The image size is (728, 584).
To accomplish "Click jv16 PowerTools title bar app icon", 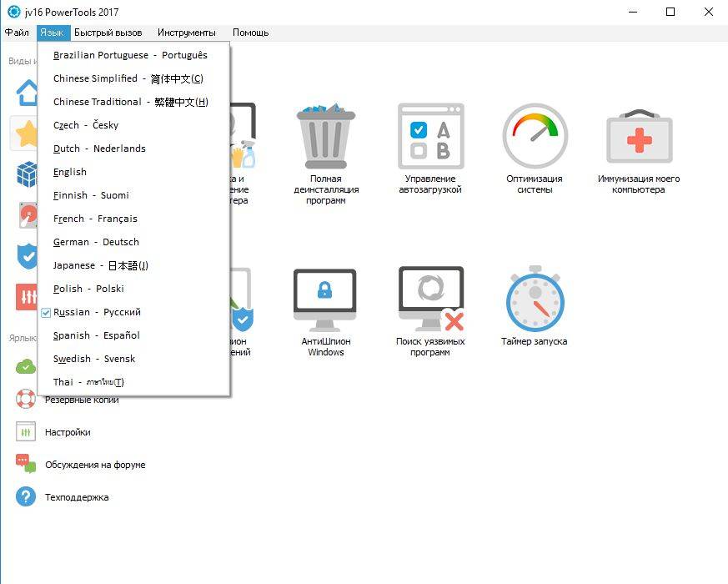I will click(14, 12).
